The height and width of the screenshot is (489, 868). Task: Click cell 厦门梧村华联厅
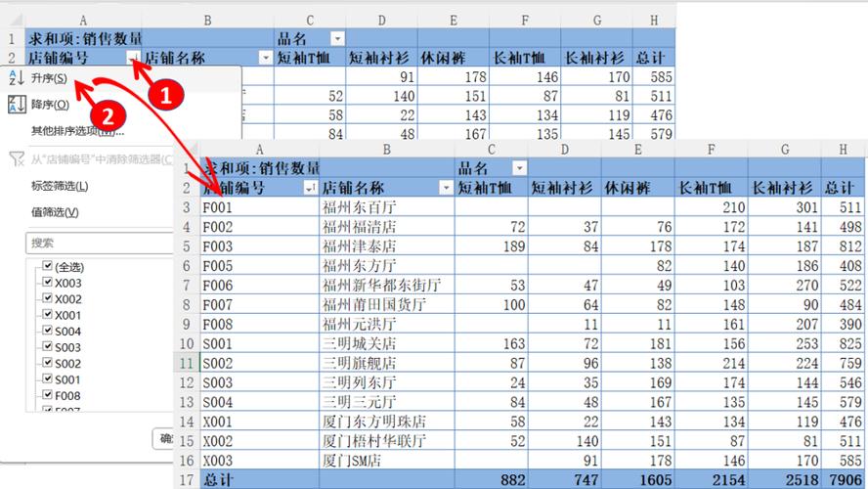click(x=387, y=441)
